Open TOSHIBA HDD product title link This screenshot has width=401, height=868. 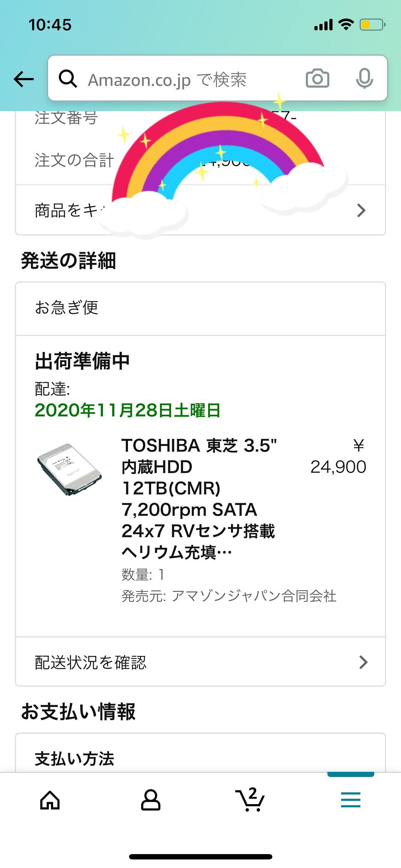(x=199, y=499)
